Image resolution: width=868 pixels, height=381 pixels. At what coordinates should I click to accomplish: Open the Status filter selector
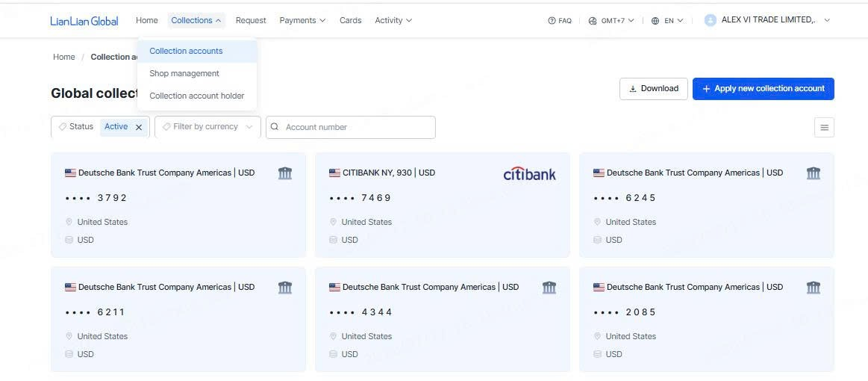(x=100, y=127)
